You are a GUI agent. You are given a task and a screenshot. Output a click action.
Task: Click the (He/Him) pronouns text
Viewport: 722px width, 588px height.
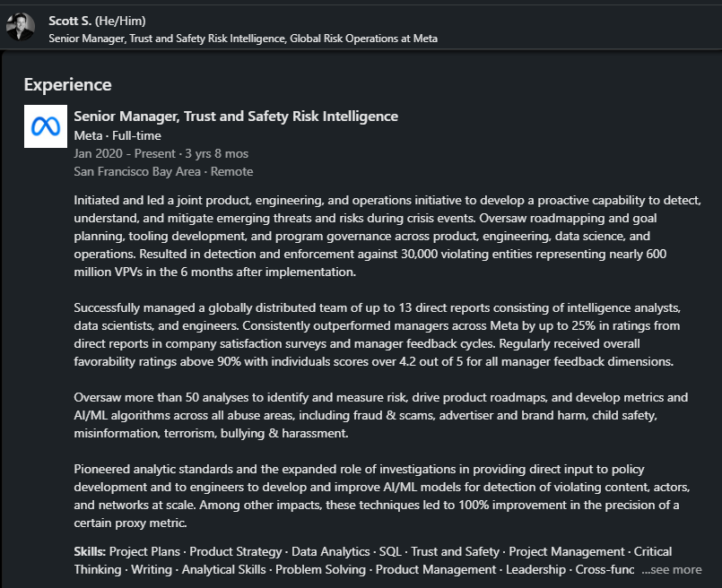point(120,21)
